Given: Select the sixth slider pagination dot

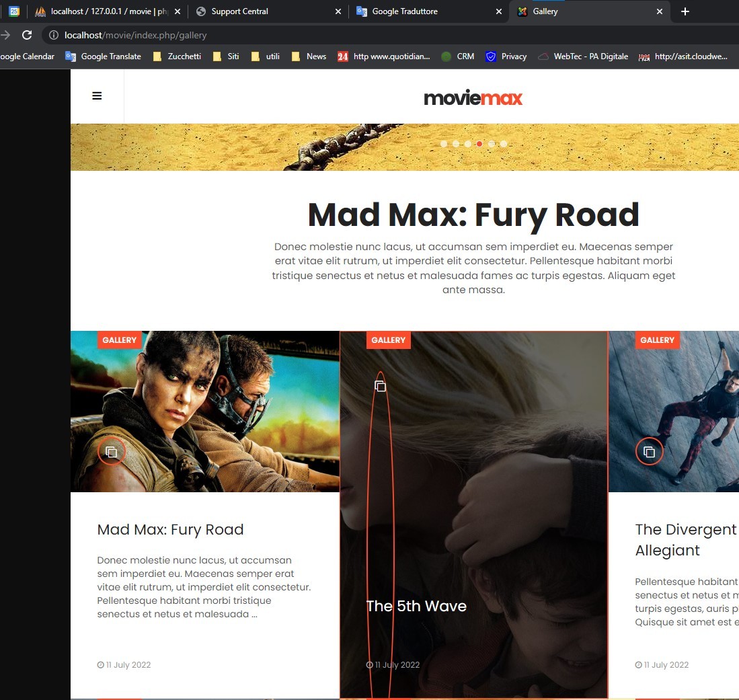Looking at the screenshot, I should coord(504,144).
